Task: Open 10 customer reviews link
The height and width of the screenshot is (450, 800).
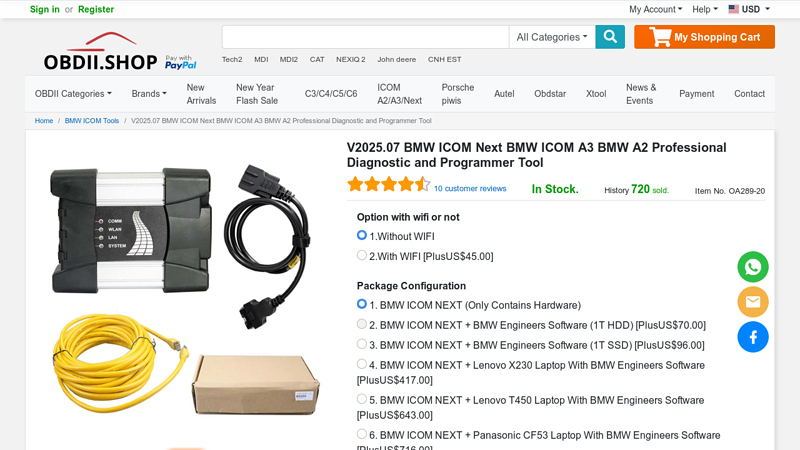Action: tap(470, 188)
